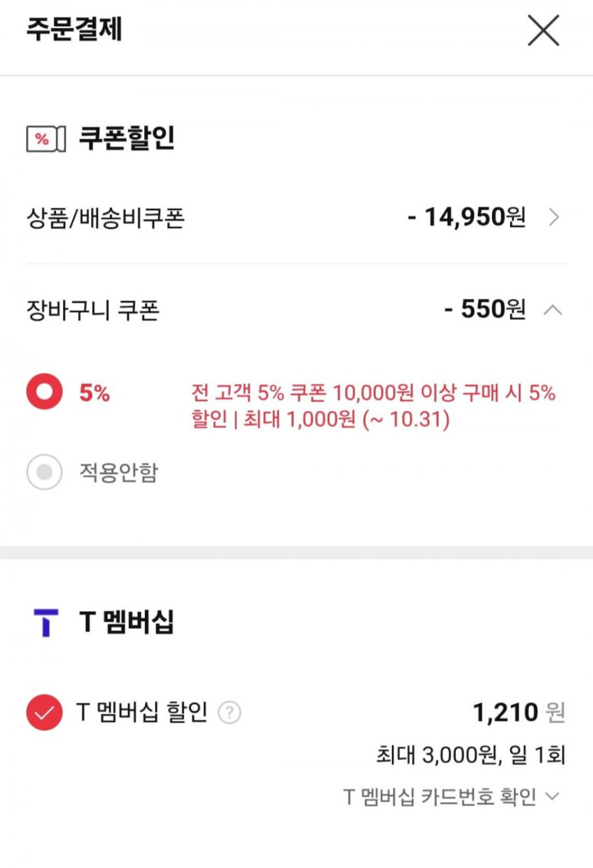Expand T 멤버십 카드번호 확인 dropdown
Viewport: 593px width, 868px height.
click(x=551, y=796)
